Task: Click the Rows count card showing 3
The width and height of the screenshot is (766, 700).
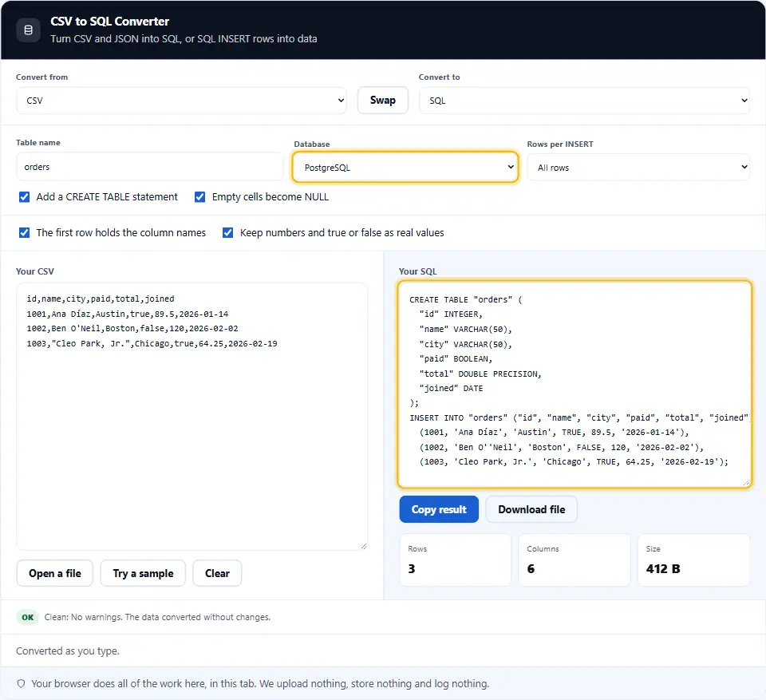Action: (456, 560)
